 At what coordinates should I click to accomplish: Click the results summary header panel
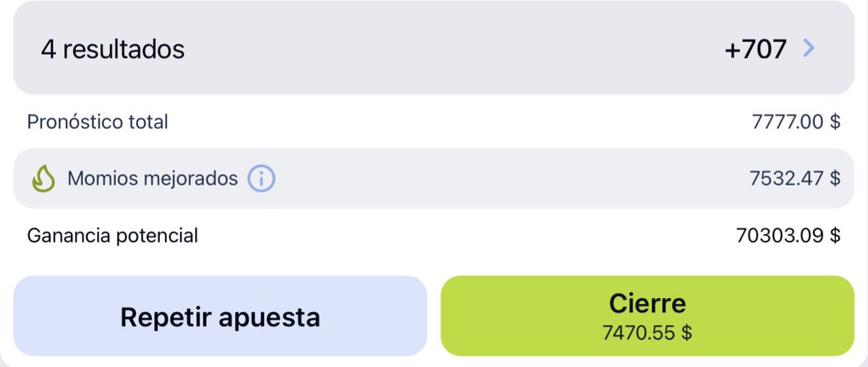[x=434, y=48]
